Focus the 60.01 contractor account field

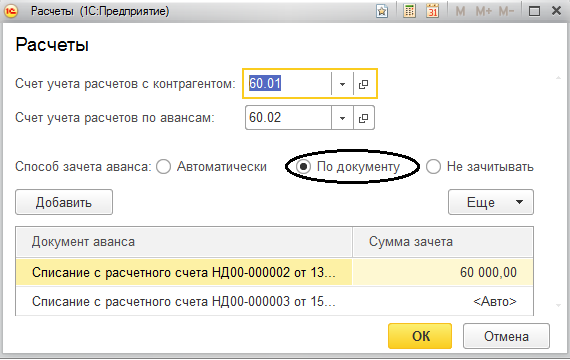(289, 84)
